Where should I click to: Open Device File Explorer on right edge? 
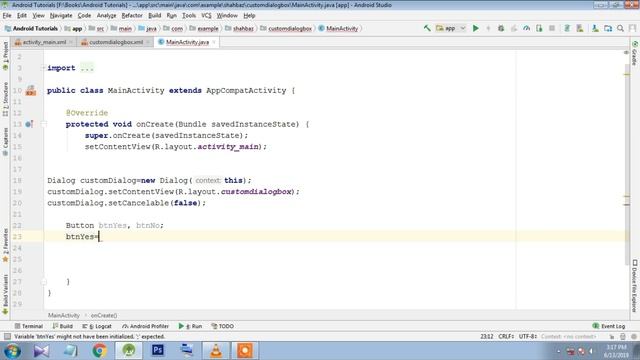[x=635, y=286]
